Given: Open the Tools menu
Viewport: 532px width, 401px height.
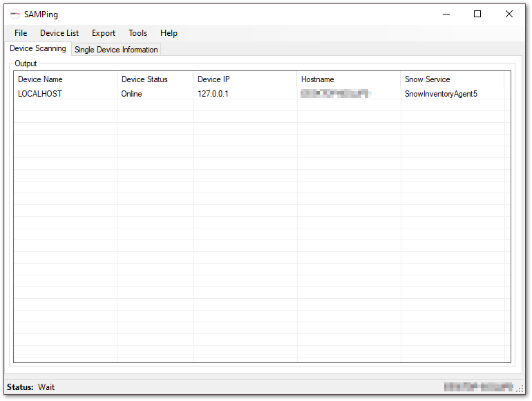Looking at the screenshot, I should coord(137,33).
